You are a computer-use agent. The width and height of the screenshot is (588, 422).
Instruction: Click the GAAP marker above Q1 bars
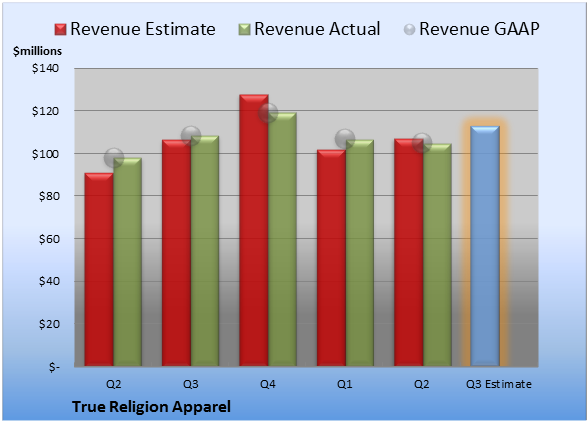tap(345, 139)
